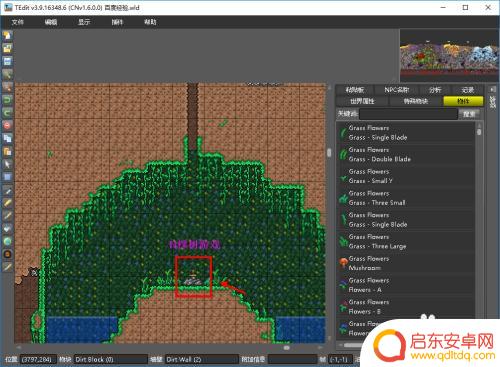Switch to the 世界属性 tab
This screenshot has width=500, height=367.
362,101
